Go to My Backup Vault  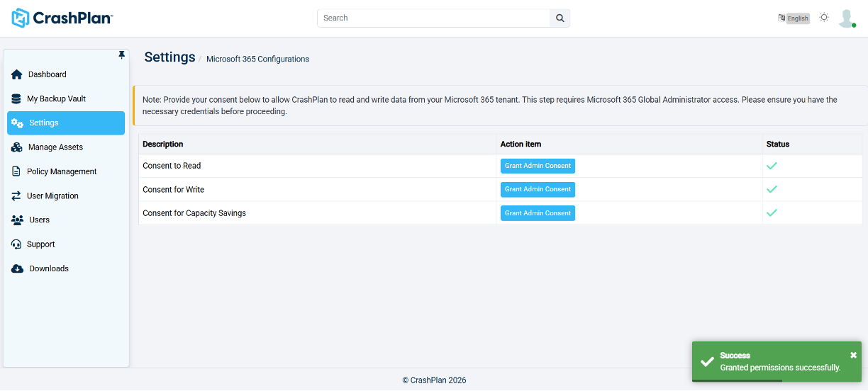click(x=66, y=99)
